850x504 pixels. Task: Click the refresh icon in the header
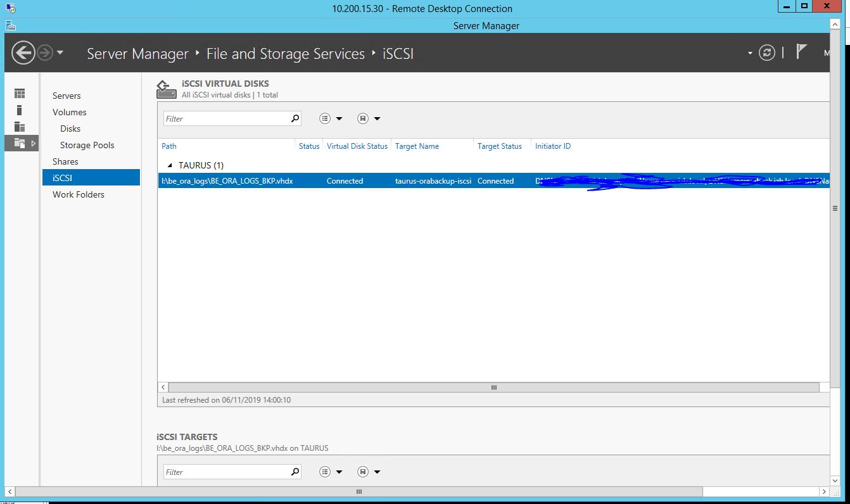click(x=767, y=53)
